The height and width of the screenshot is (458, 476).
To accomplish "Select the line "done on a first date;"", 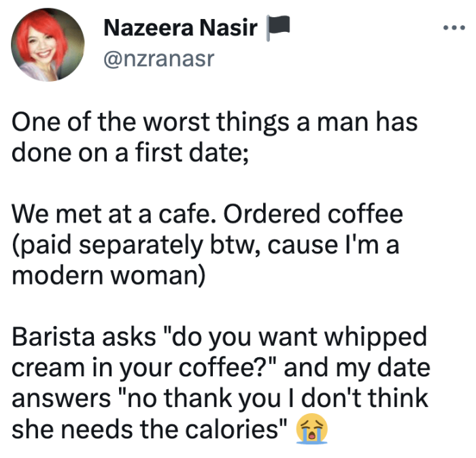I will (133, 152).
